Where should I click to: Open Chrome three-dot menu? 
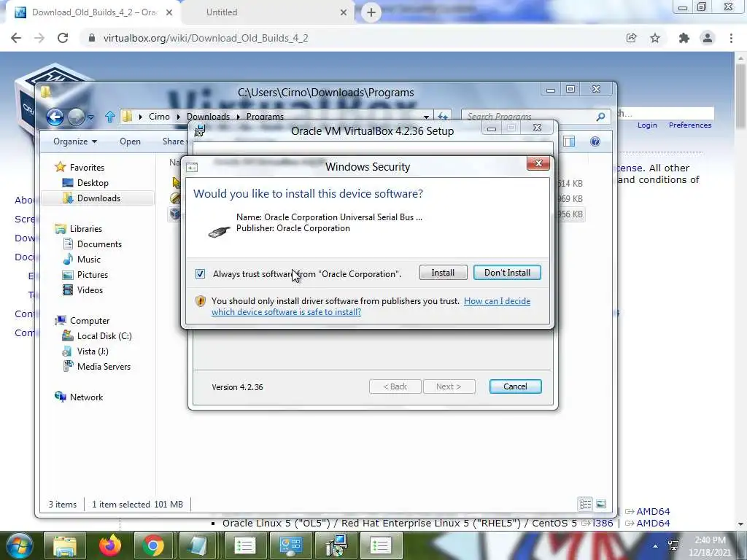[x=731, y=38]
